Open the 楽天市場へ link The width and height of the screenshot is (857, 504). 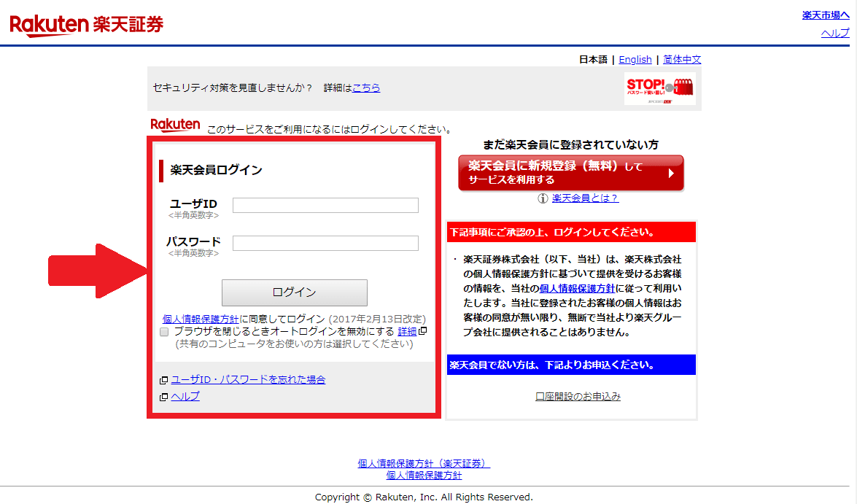click(826, 15)
